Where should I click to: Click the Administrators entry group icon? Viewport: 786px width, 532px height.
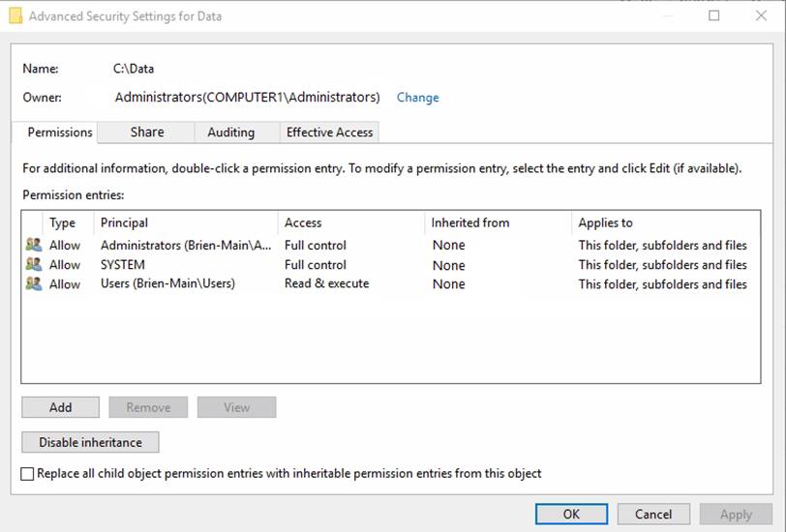pos(34,246)
